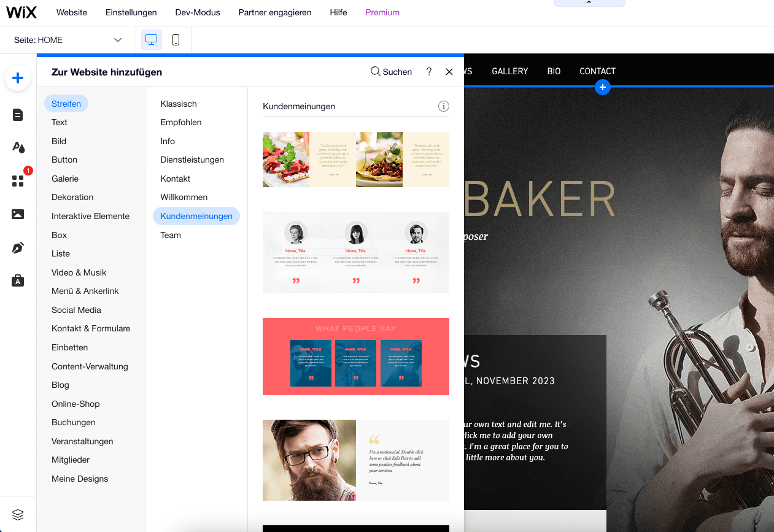Viewport: 774px width, 532px height.
Task: Choose the Dienstleistungen strip subcategory
Action: click(x=192, y=160)
